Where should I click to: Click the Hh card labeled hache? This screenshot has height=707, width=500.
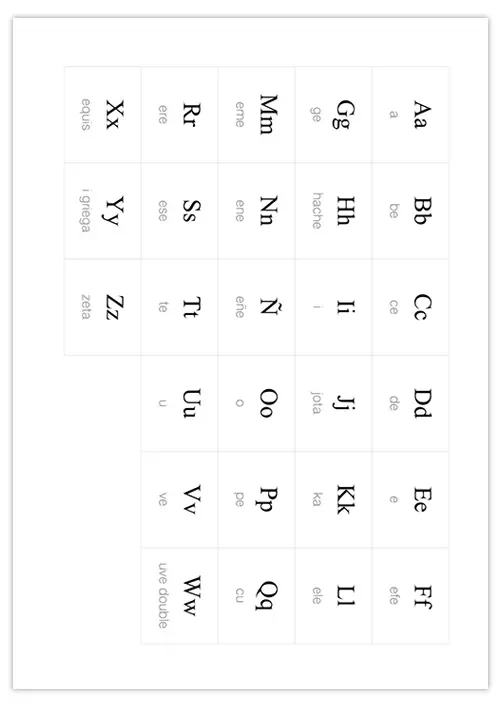pos(334,211)
